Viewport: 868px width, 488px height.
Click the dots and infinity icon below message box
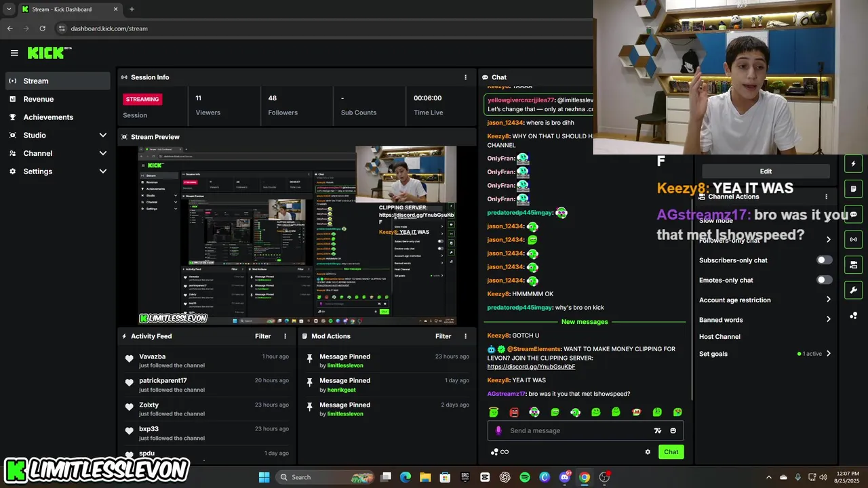(x=500, y=452)
